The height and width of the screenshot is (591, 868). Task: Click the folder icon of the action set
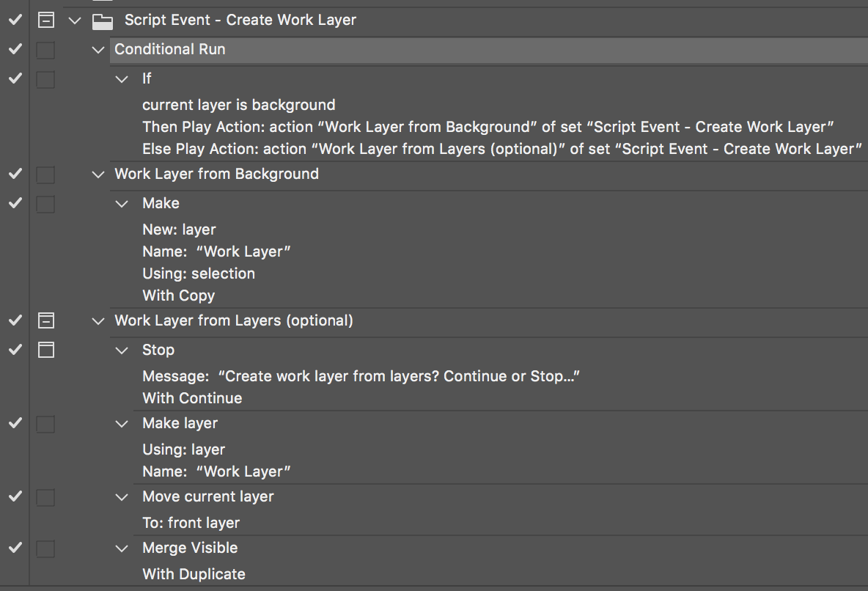tap(103, 21)
